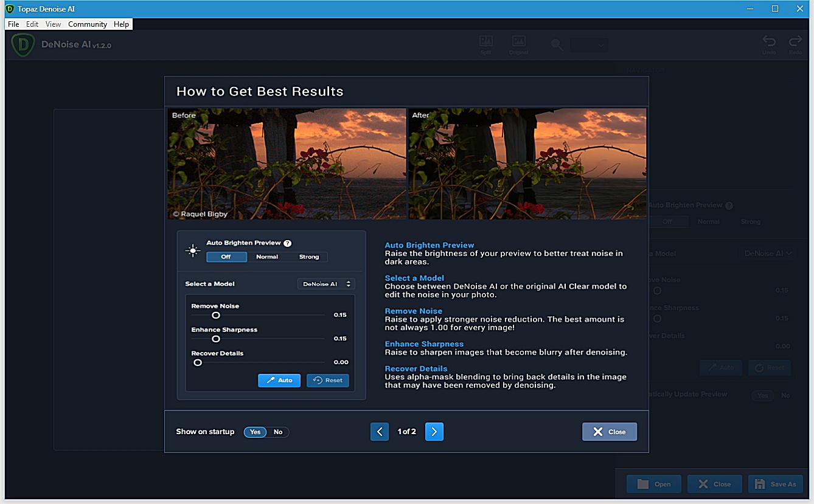Screen dimensions: 814x504
Task: Click the Before preview image
Action: (287, 164)
